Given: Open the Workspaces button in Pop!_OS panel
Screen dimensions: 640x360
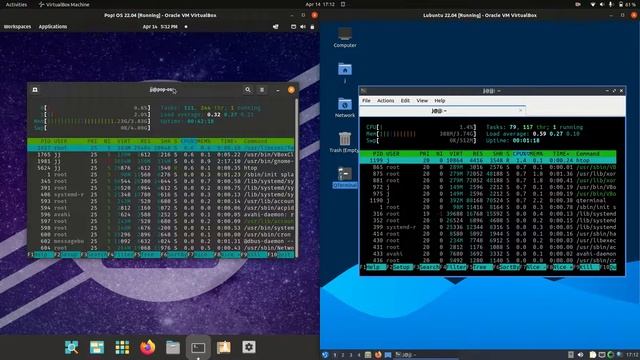Looking at the screenshot, I should pyautogui.click(x=17, y=27).
